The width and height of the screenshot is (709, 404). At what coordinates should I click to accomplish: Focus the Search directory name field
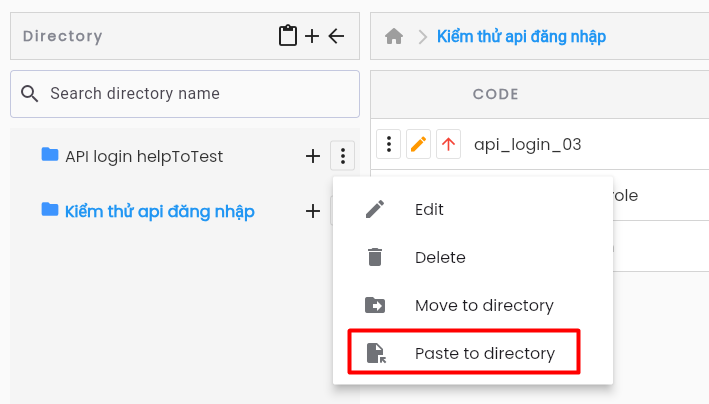coord(185,94)
